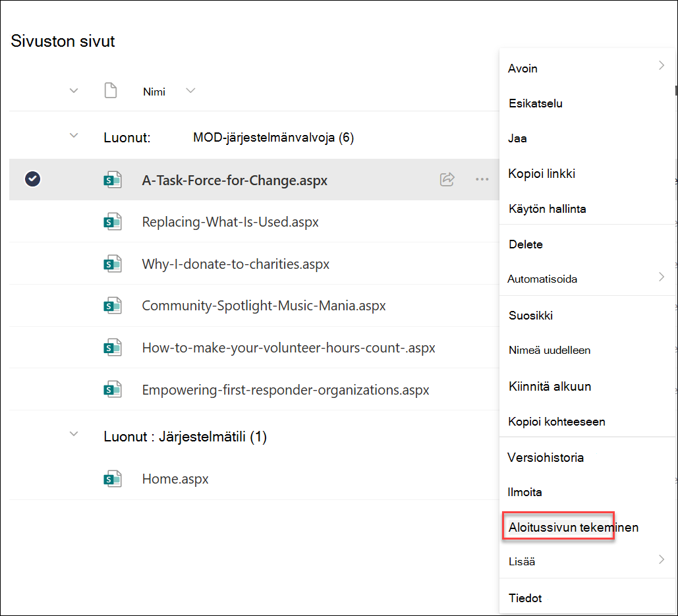Screen dimensions: 678x616
Task: Click MOD-järjestelmänvalvoja (6) group label
Action: (273, 138)
